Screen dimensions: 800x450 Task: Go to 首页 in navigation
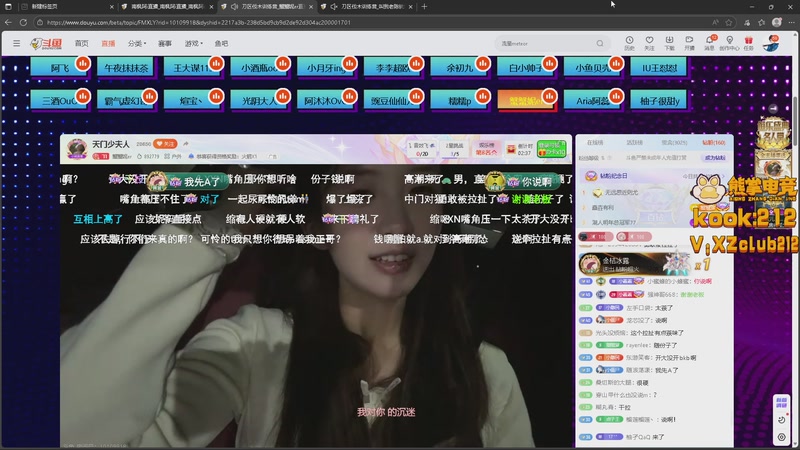pyautogui.click(x=82, y=43)
